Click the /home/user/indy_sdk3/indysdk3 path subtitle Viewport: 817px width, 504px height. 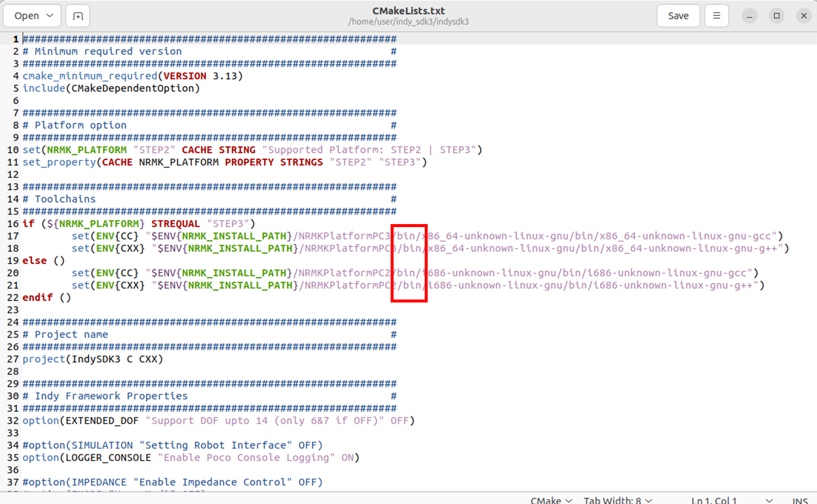pos(408,21)
